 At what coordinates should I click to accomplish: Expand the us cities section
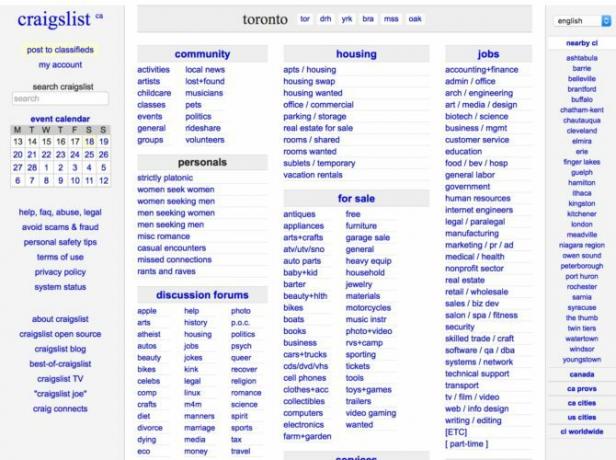click(x=581, y=417)
